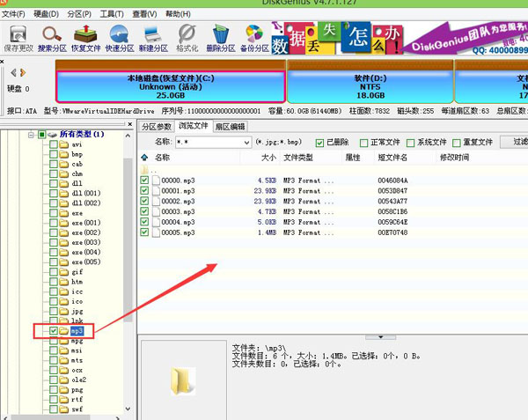Enable the 正常文件 normal files checkbox

pos(363,143)
